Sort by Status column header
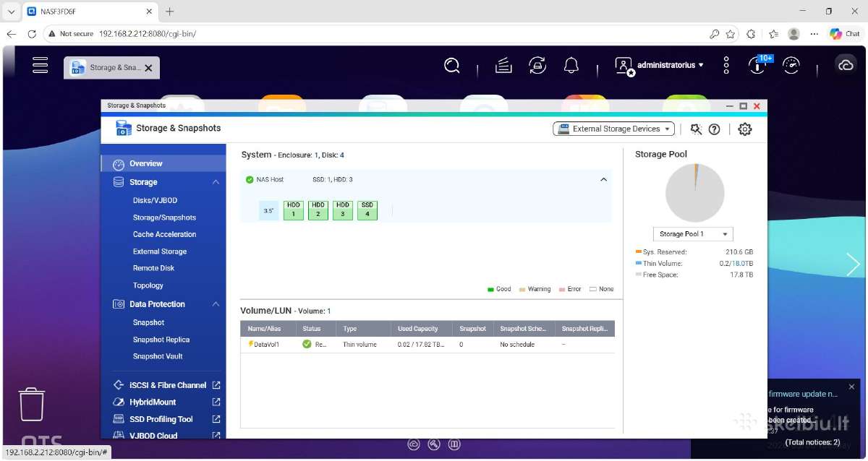 (x=317, y=329)
